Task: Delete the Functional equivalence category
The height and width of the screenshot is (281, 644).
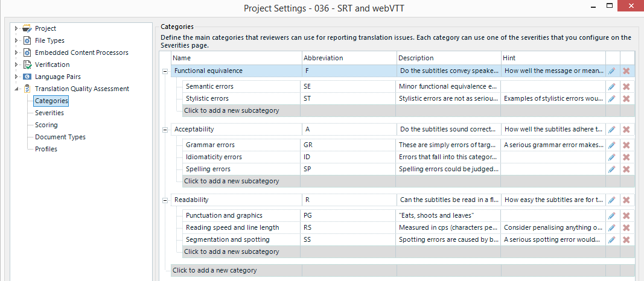Action: point(626,71)
